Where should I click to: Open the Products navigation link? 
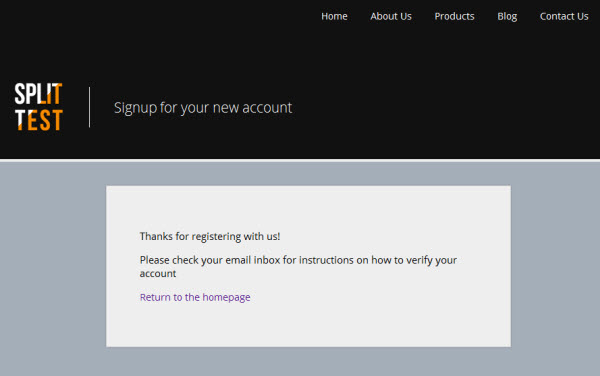coord(454,16)
